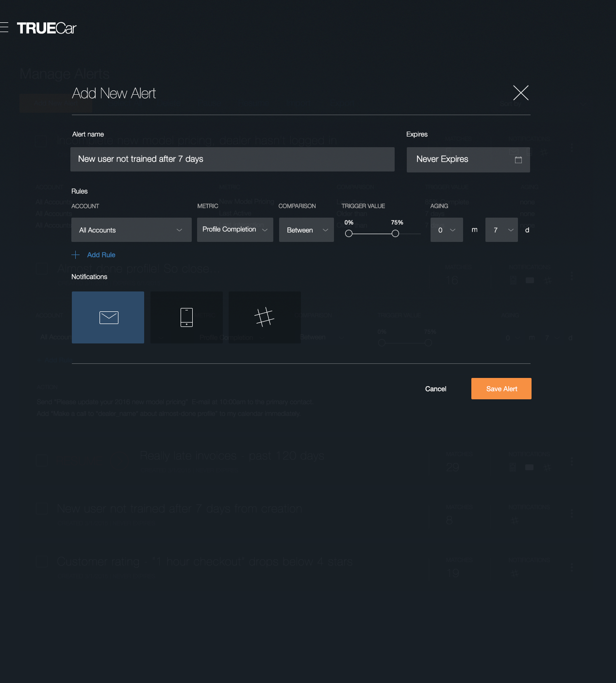Check the Really late invoices alert checkbox
Image resolution: width=616 pixels, height=683 pixels.
(41, 461)
